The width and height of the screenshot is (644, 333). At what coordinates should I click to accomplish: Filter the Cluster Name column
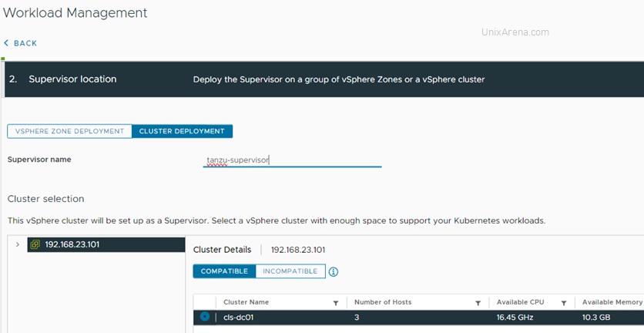point(335,303)
